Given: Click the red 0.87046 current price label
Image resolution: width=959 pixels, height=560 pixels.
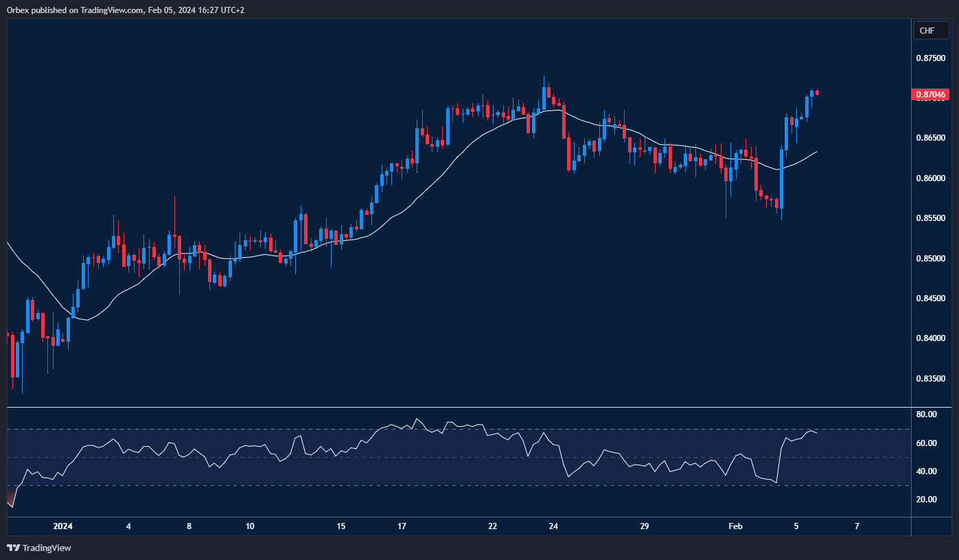Looking at the screenshot, I should [x=930, y=94].
